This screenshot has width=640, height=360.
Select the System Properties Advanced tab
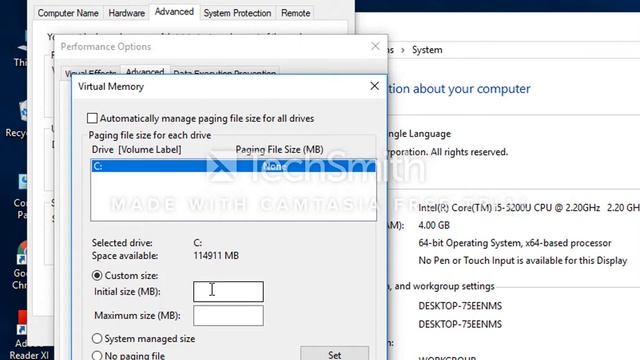[174, 12]
